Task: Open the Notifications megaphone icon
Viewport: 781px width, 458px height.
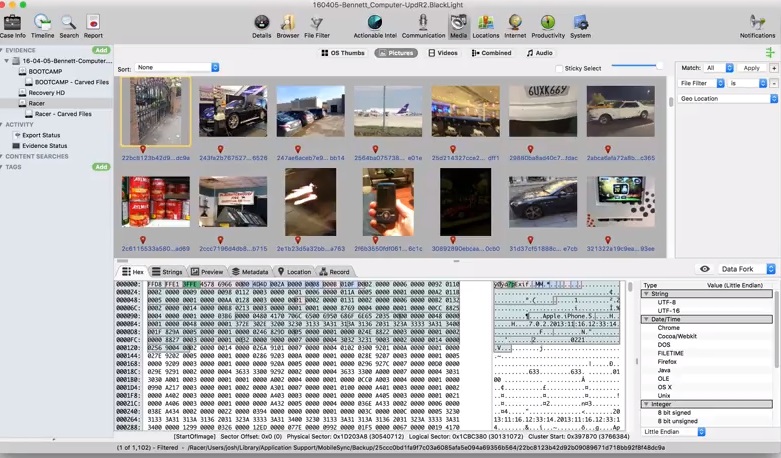Action: [x=757, y=21]
